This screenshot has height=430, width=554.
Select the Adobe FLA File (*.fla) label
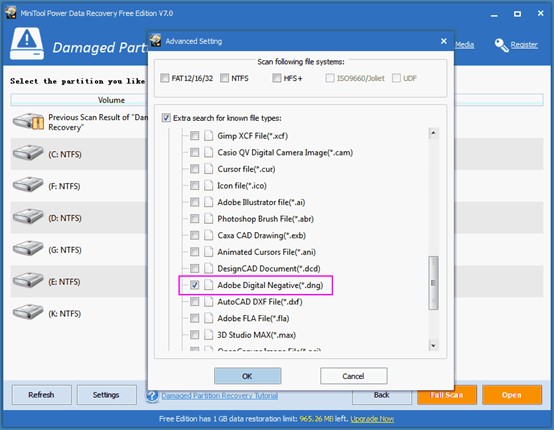click(253, 318)
